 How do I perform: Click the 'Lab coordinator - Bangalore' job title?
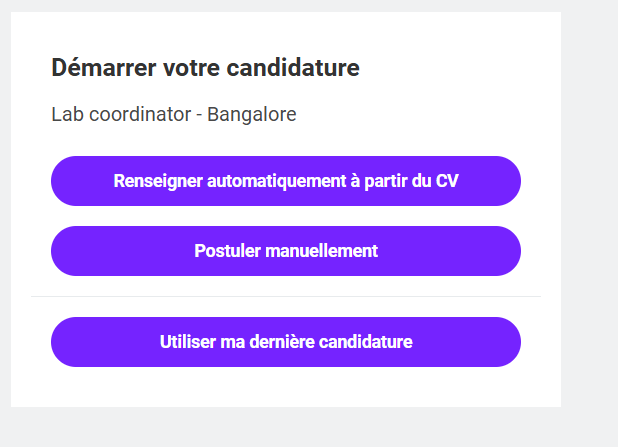tap(174, 115)
